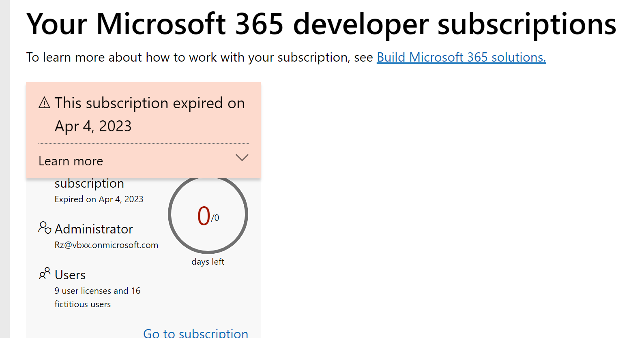The image size is (644, 338).
Task: Click the Users group icon
Action: coord(45,274)
